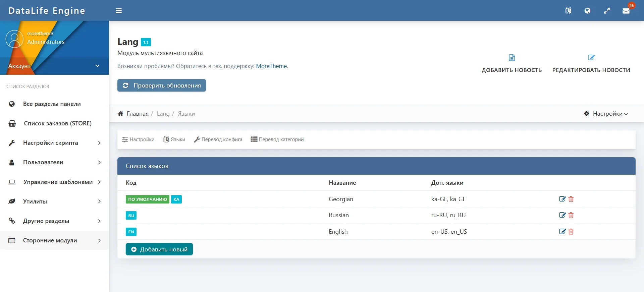
Task: Switch to Перевод конфига tab
Action: pyautogui.click(x=218, y=139)
